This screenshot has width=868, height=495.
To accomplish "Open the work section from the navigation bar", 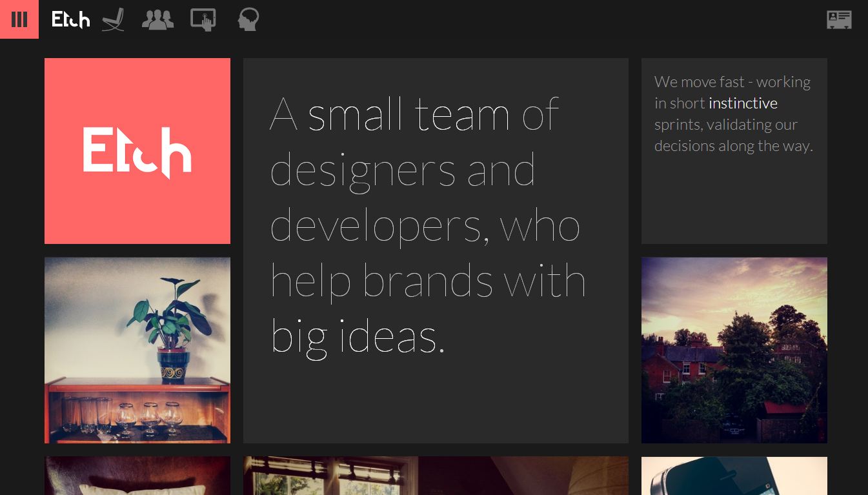I will pyautogui.click(x=113, y=20).
